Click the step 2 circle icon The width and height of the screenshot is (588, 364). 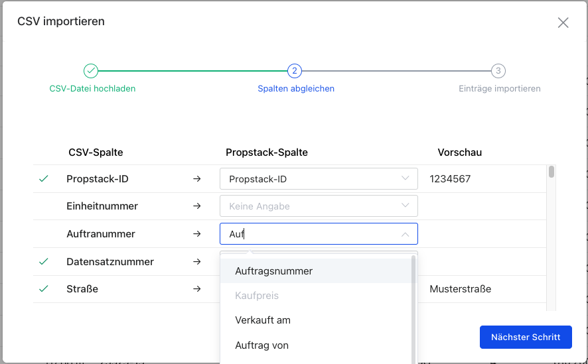click(295, 71)
